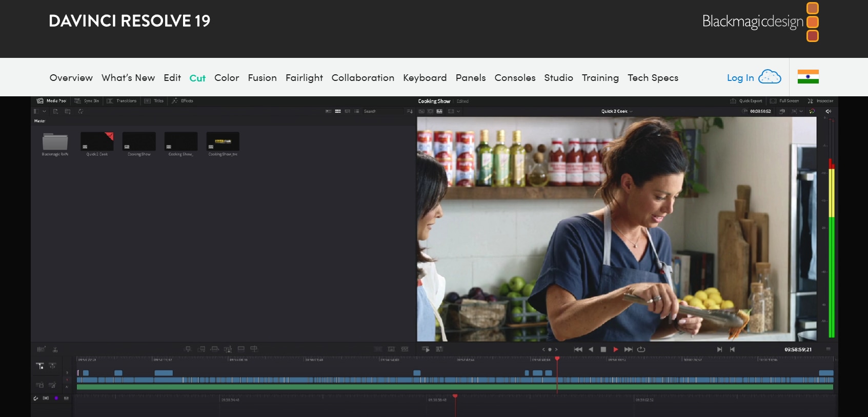
Task: Toggle the bypass color grades icon
Action: [x=812, y=111]
